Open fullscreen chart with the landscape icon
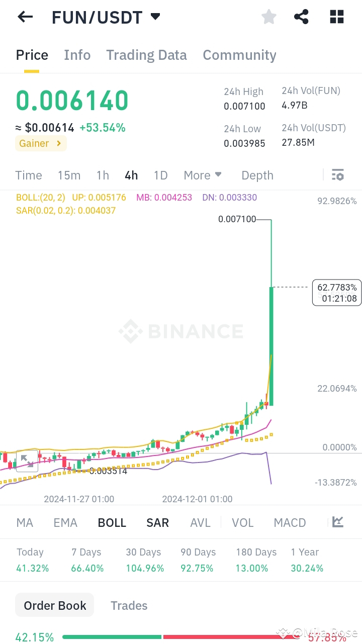Screen dimensions: 362x644 pyautogui.click(x=337, y=522)
